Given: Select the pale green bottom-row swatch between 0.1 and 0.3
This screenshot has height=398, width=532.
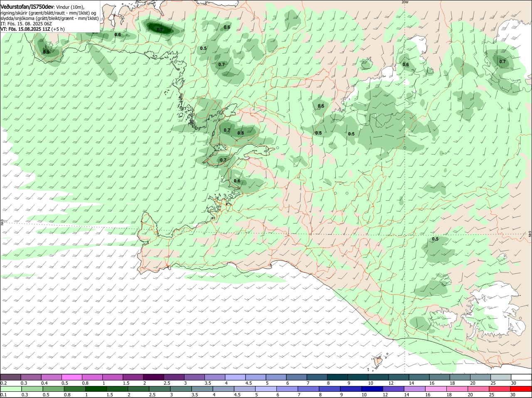Looking at the screenshot, I should pyautogui.click(x=11, y=389).
